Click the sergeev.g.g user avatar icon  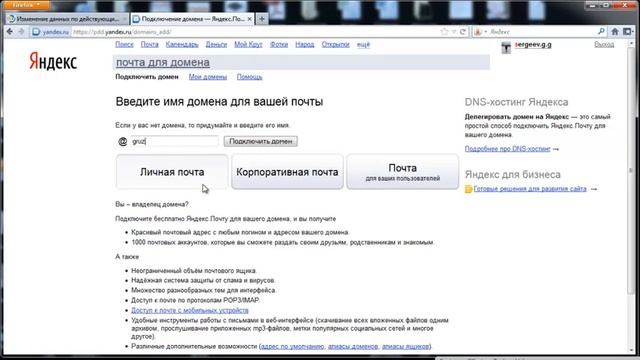pos(506,48)
